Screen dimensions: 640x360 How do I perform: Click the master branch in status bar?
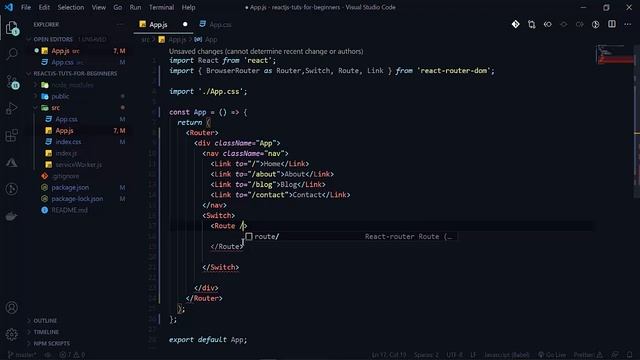pos(22,355)
